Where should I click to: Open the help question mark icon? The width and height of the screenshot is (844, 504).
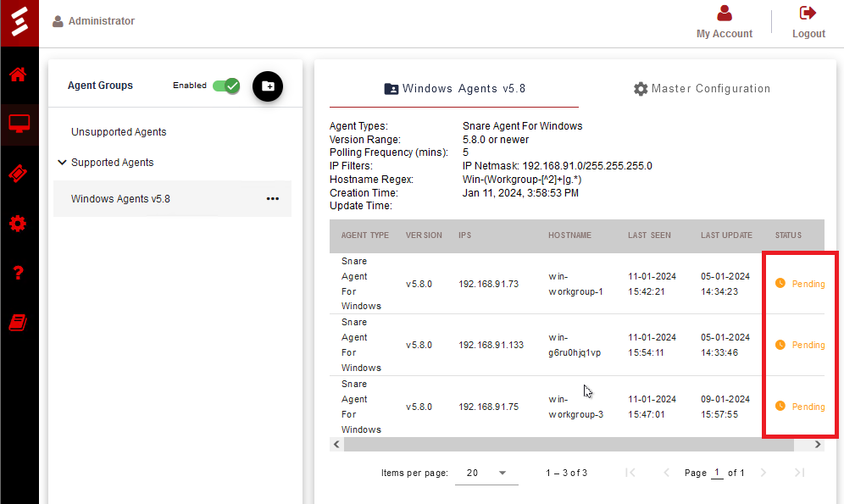(19, 273)
